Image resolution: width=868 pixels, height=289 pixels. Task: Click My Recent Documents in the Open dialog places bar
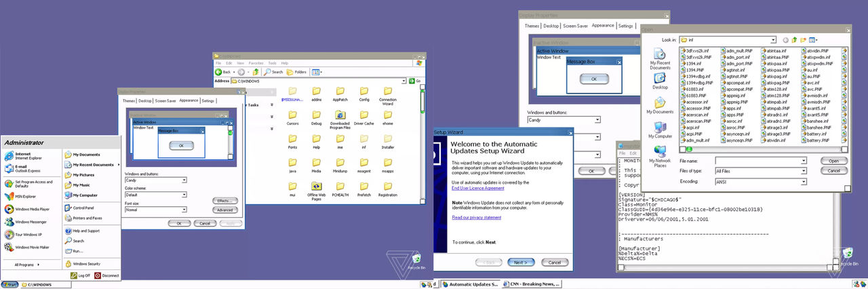tap(660, 59)
